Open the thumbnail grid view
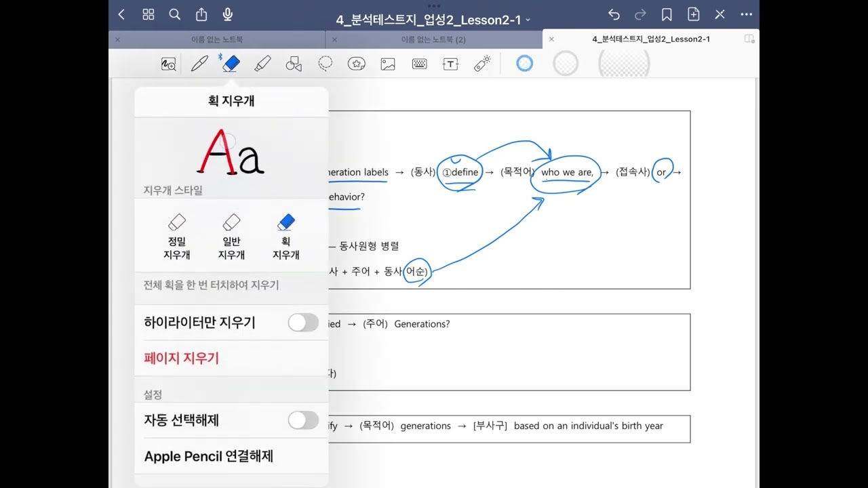Screen dimensions: 868x488 (x=149, y=14)
